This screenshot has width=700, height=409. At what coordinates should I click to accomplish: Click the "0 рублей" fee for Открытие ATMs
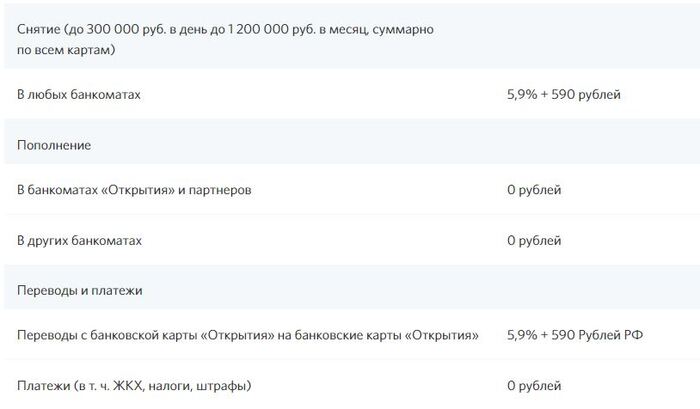pos(534,190)
